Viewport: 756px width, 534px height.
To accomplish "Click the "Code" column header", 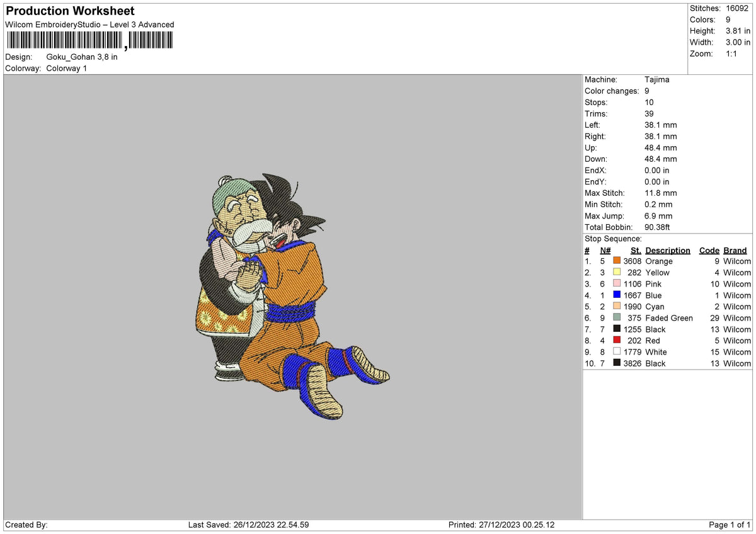I will [709, 250].
